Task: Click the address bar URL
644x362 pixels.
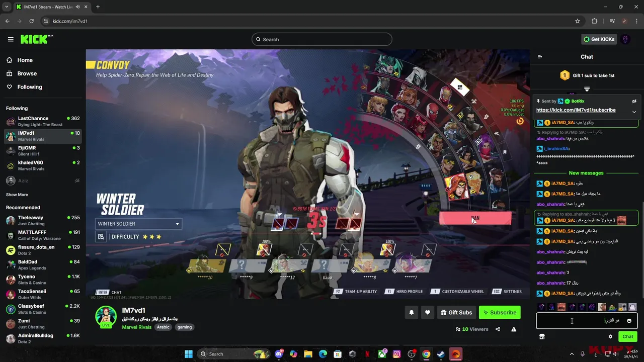Action: 70,21
